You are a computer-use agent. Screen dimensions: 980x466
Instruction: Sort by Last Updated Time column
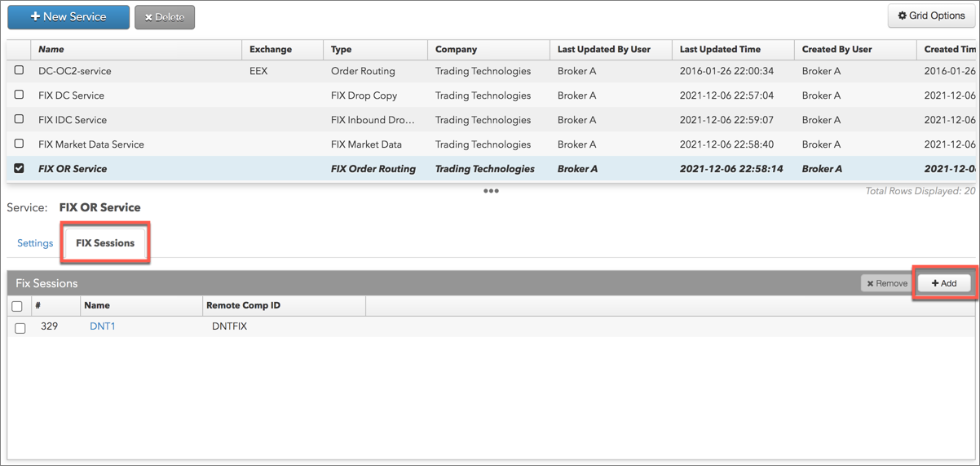pos(720,49)
